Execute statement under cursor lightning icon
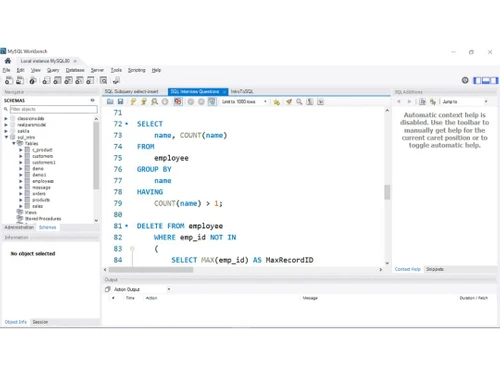 [x=144, y=102]
